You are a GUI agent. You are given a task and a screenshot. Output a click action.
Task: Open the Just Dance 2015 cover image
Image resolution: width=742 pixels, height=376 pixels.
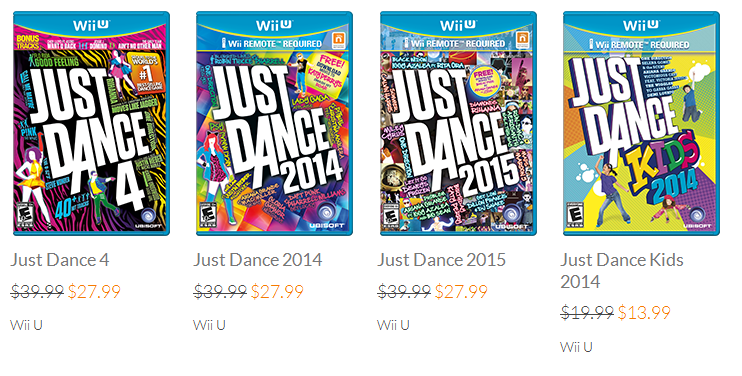(x=458, y=123)
